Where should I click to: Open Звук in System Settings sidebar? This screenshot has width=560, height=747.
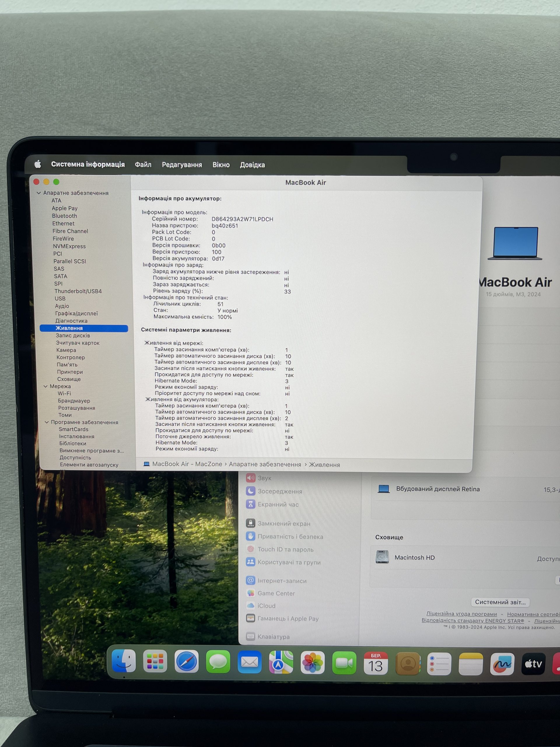point(259,478)
